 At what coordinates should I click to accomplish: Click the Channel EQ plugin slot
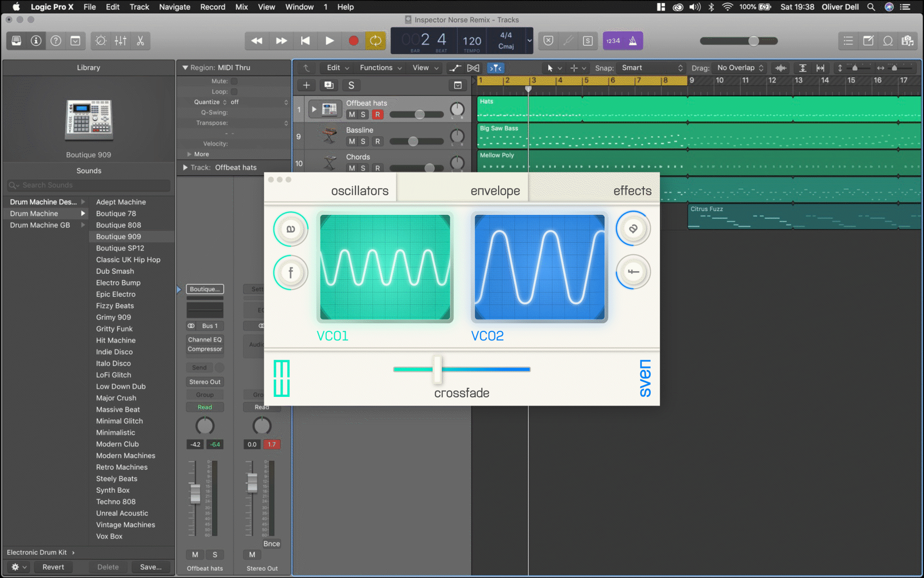pyautogui.click(x=205, y=340)
